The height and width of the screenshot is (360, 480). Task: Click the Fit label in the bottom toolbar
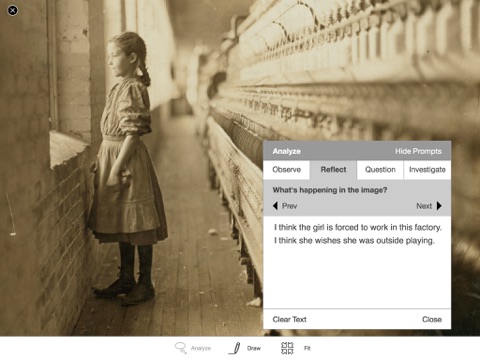(307, 348)
